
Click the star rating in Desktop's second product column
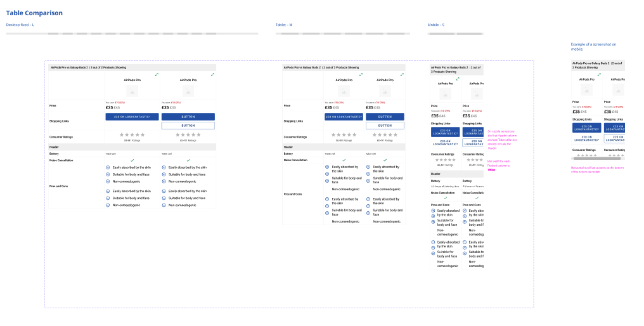(188, 134)
